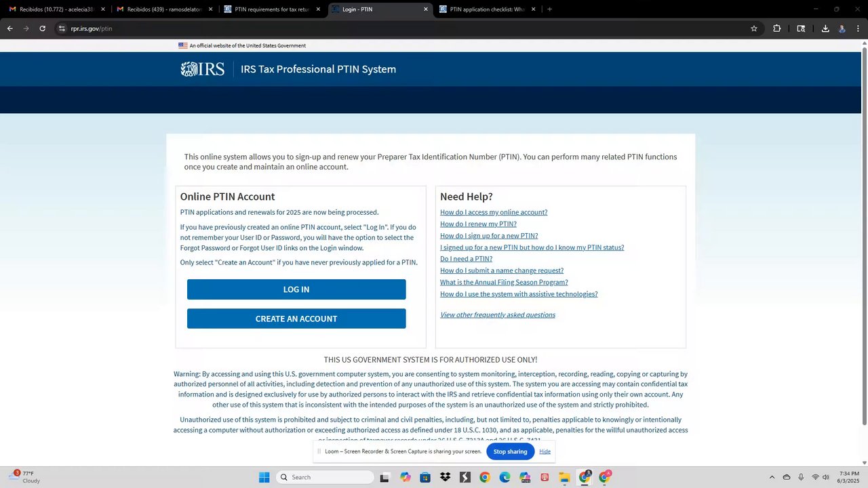Open the weather widget showing 77°F
The image size is (868, 488).
click(24, 477)
